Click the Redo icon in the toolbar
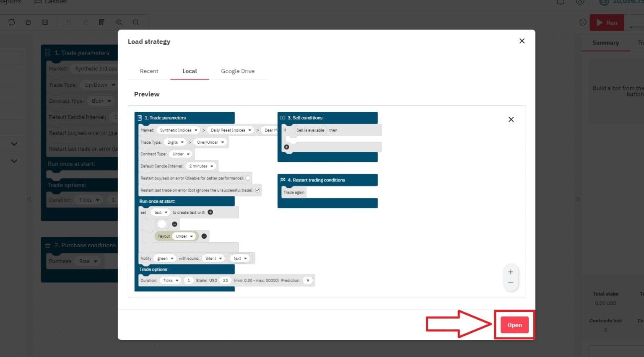The image size is (644, 357). [85, 22]
